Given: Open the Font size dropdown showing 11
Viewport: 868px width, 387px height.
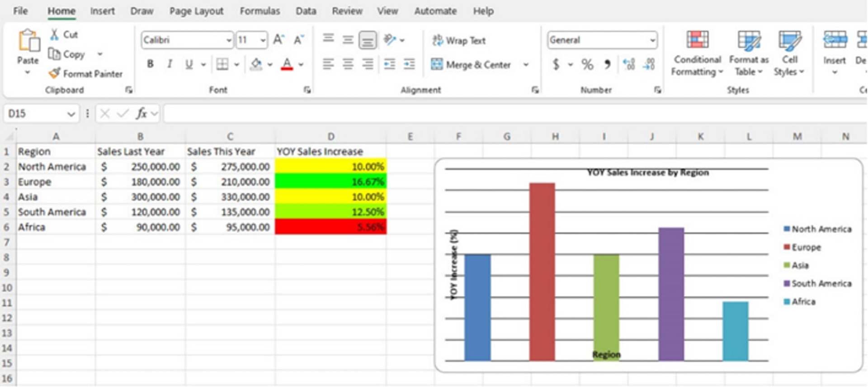Looking at the screenshot, I should point(263,40).
